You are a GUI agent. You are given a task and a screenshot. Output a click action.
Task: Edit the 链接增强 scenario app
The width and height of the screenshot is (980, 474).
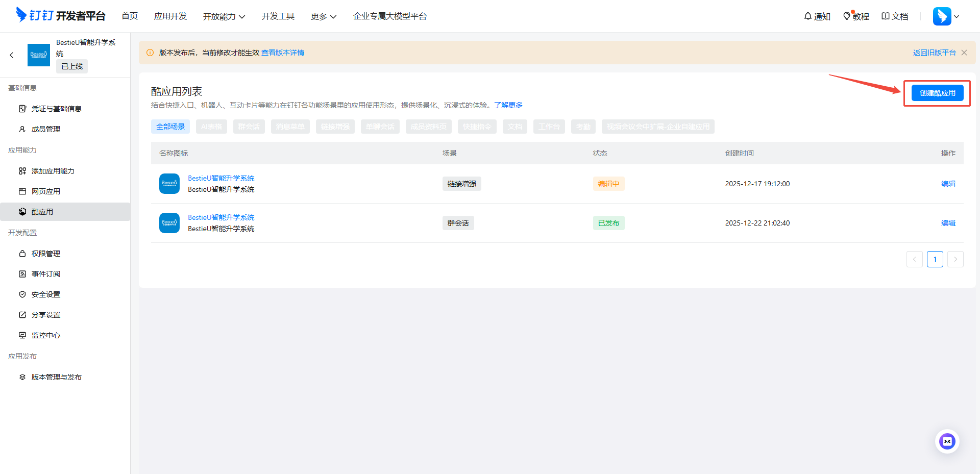pos(948,184)
